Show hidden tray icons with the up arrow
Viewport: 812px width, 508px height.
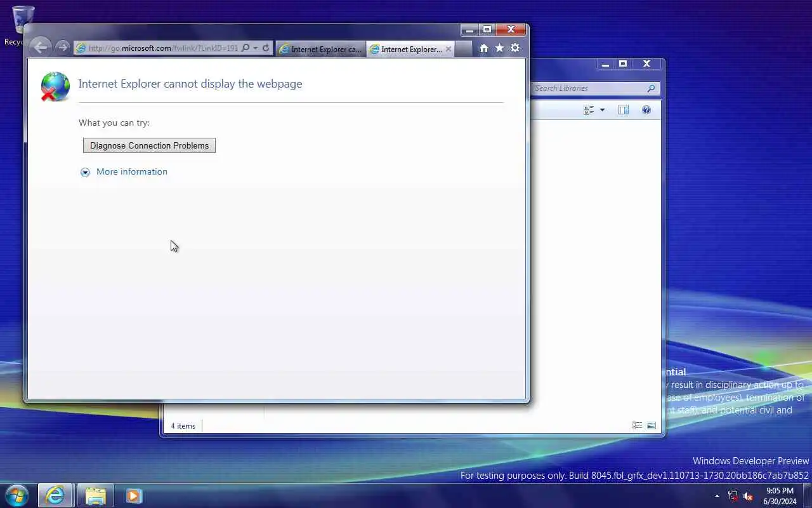(x=717, y=496)
